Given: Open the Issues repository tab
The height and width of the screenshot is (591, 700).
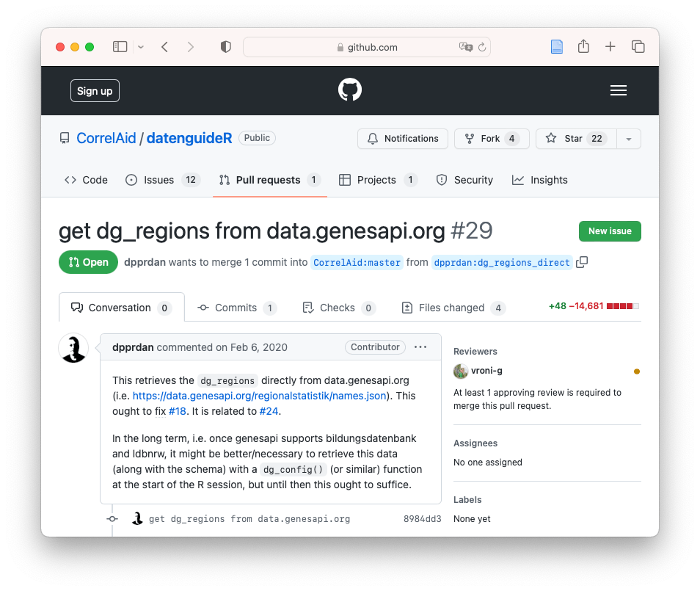Looking at the screenshot, I should 159,180.
